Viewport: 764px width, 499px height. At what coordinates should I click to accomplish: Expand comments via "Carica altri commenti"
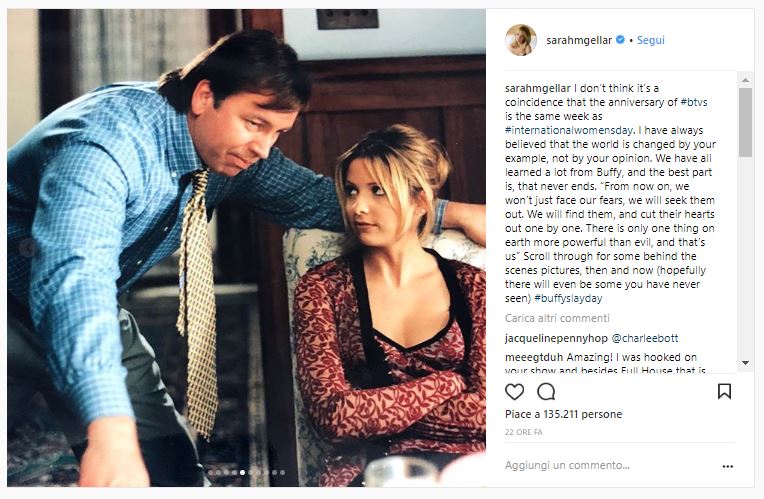coord(556,317)
